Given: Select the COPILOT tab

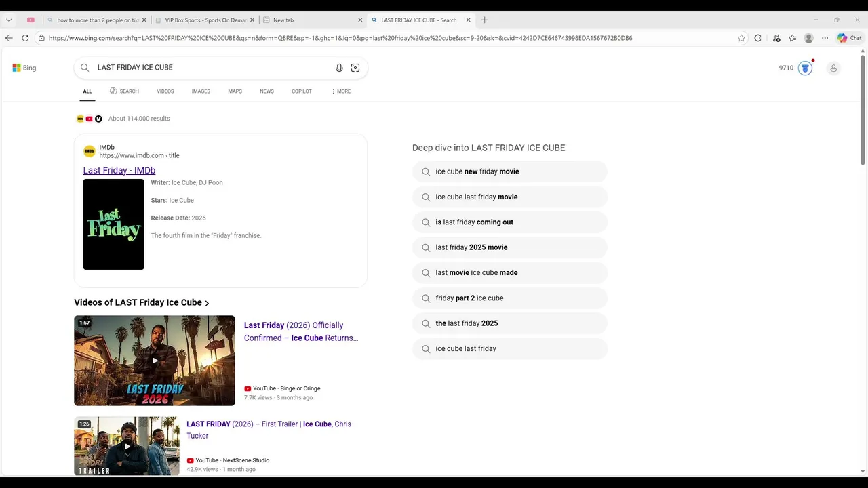Looking at the screenshot, I should point(302,91).
